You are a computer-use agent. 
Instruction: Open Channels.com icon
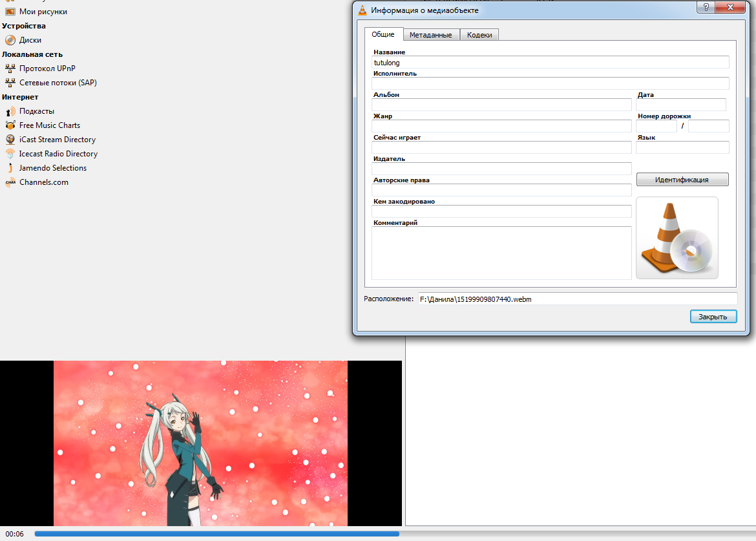coord(10,182)
